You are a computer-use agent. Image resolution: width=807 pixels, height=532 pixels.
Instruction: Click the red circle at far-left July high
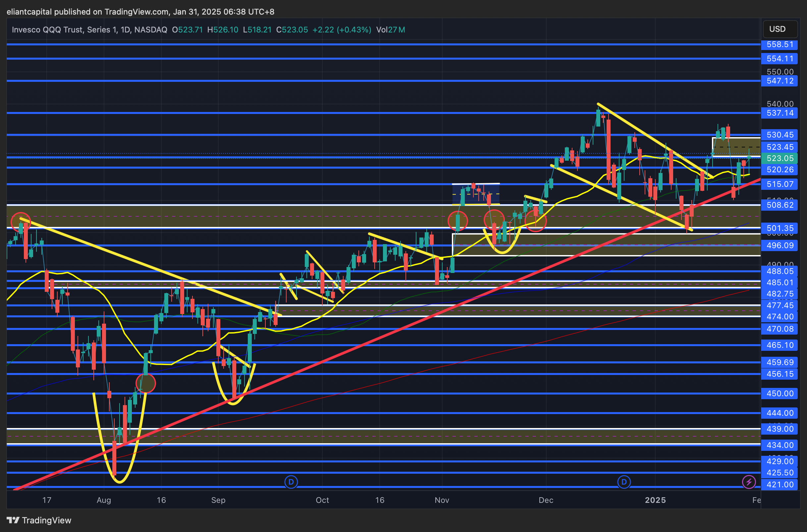[x=20, y=222]
